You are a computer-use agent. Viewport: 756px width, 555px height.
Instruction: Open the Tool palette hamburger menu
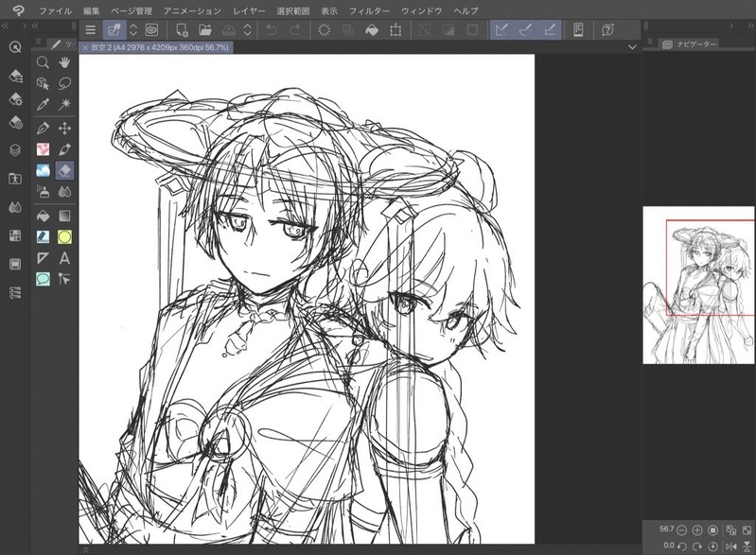(x=38, y=42)
